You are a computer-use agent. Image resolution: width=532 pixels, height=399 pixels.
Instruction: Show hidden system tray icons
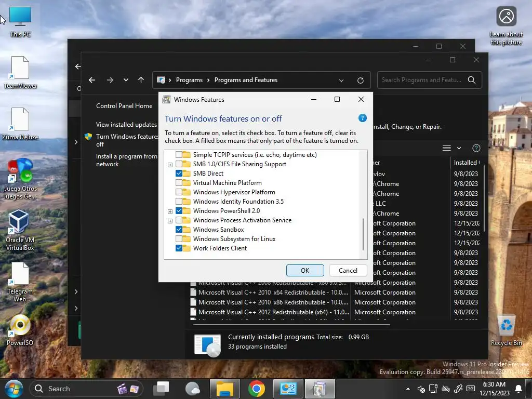coord(408,389)
